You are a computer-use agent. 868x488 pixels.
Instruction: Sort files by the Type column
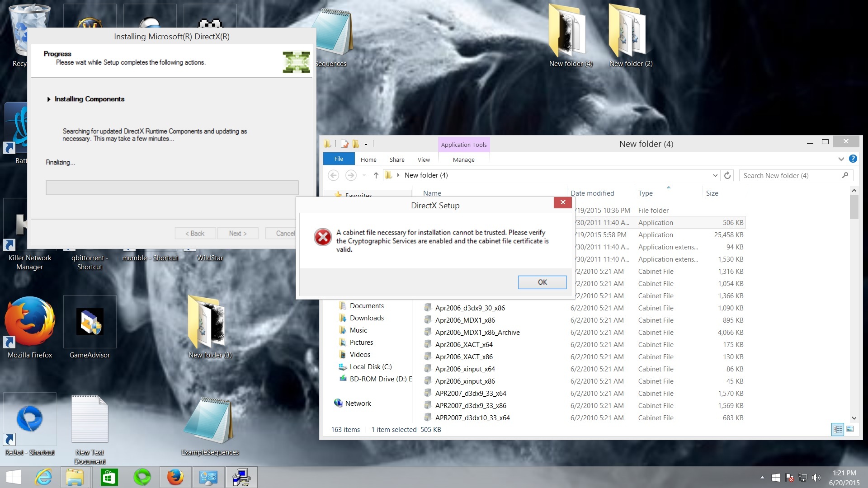(x=646, y=193)
